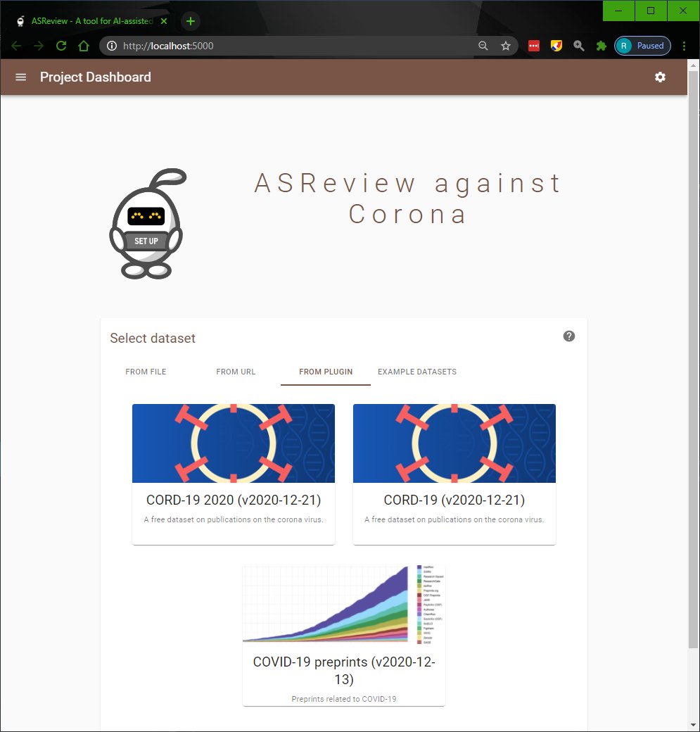Image resolution: width=700 pixels, height=732 pixels.
Task: Click the key search extension icon
Action: tap(579, 46)
